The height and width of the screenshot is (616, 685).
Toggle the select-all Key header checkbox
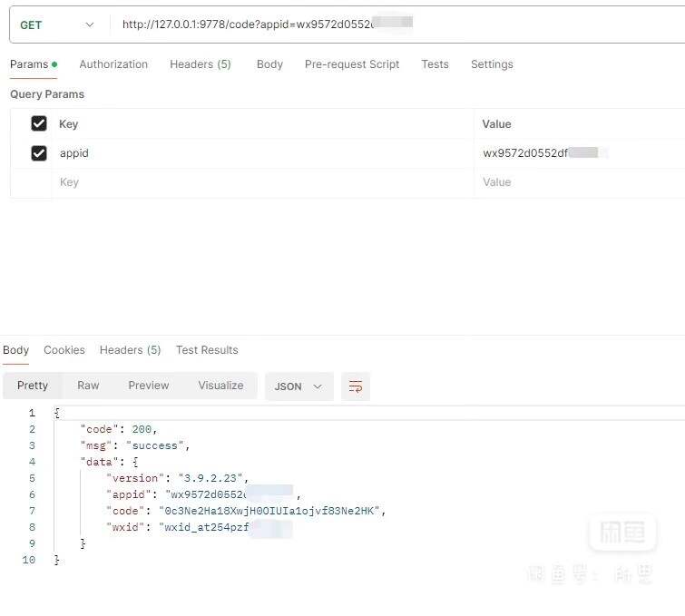pyautogui.click(x=39, y=123)
